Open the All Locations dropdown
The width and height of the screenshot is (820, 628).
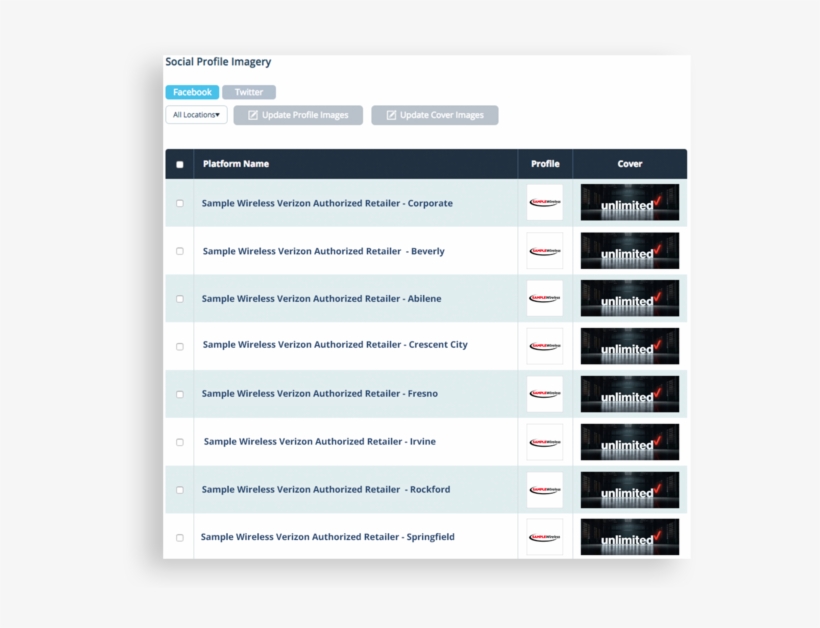tap(196, 115)
